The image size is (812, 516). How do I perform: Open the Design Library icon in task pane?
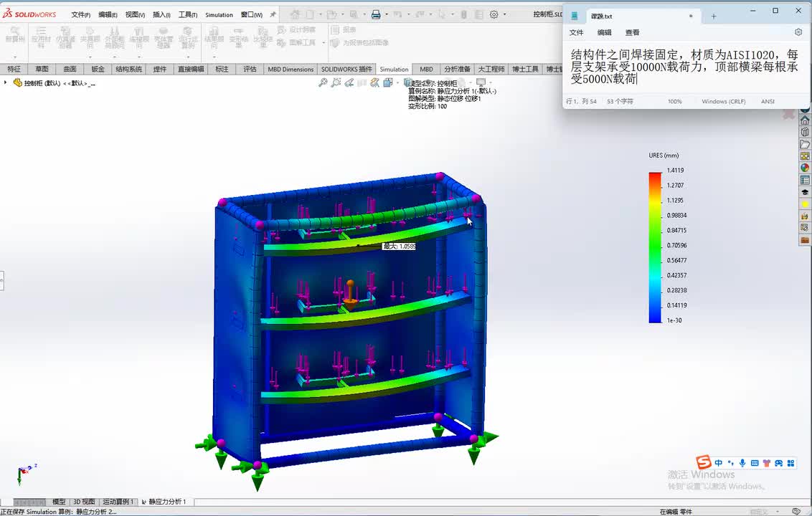805,133
